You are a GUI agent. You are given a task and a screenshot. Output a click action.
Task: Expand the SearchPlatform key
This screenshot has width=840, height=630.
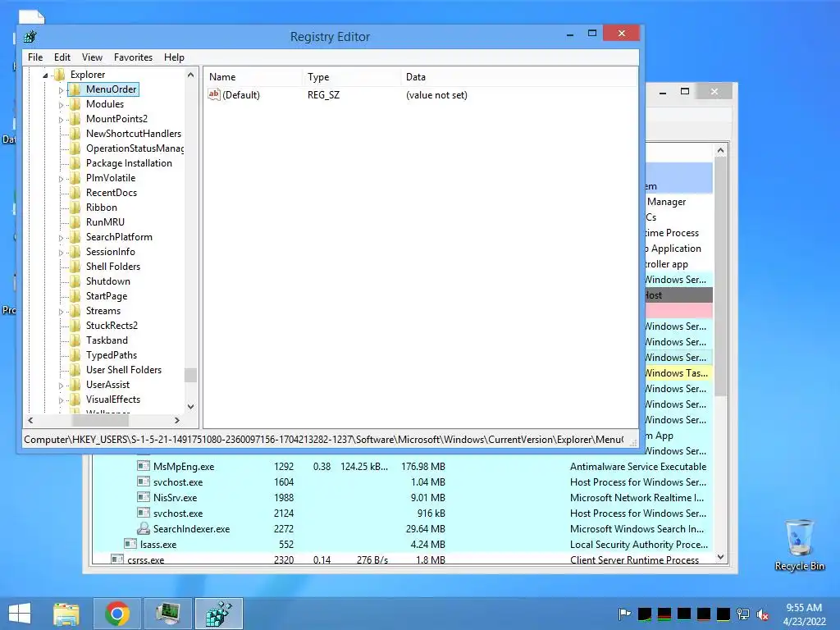[61, 238]
